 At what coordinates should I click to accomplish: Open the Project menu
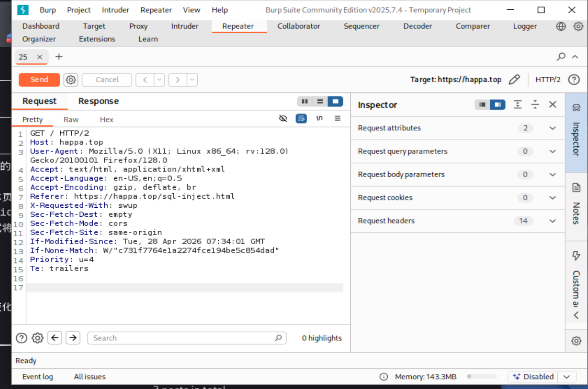(79, 10)
